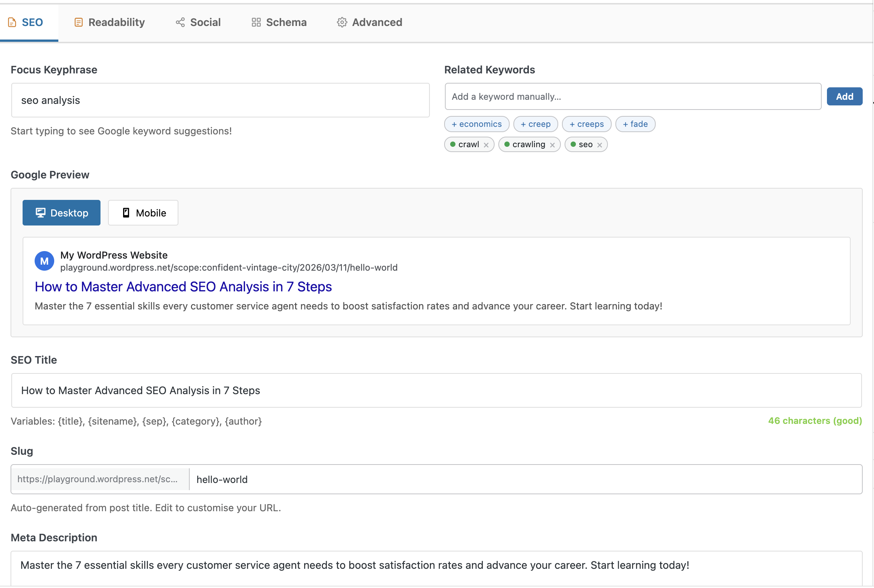Click the gear icon on the Advanced tab
Viewport: 874px width, 588px height.
pyautogui.click(x=342, y=22)
